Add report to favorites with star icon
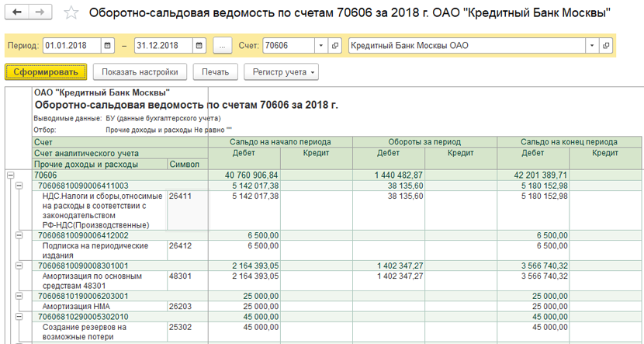This screenshot has width=644, height=344. (71, 13)
